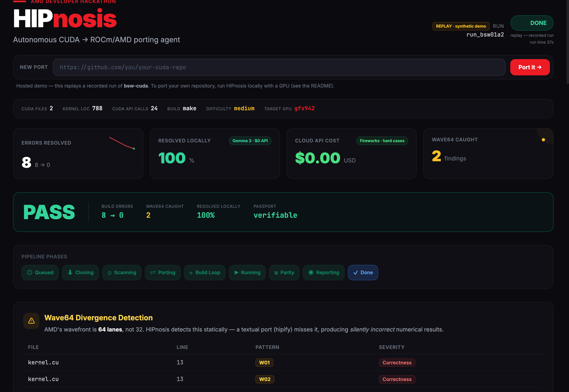Click the Cloning download arrow icon
This screenshot has height=392, width=569.
70,272
